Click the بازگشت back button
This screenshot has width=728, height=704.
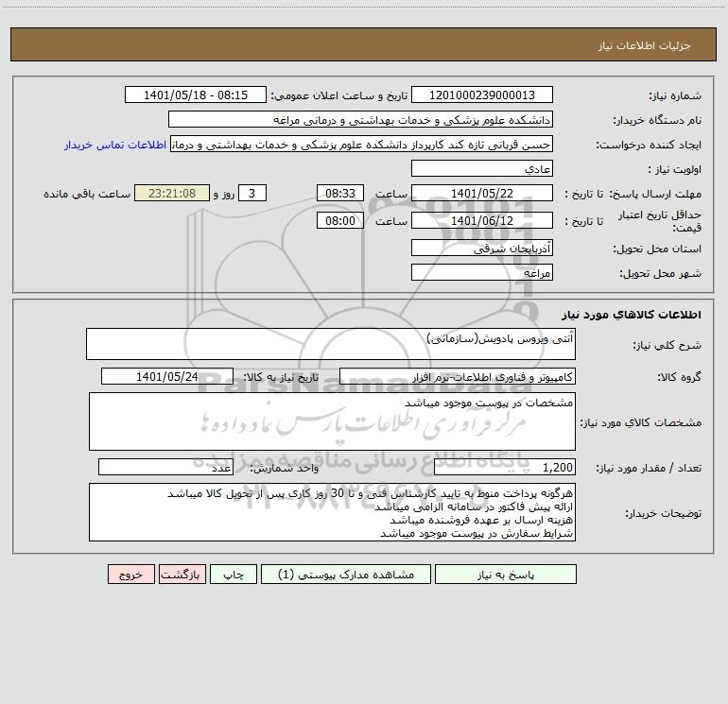[x=182, y=575]
